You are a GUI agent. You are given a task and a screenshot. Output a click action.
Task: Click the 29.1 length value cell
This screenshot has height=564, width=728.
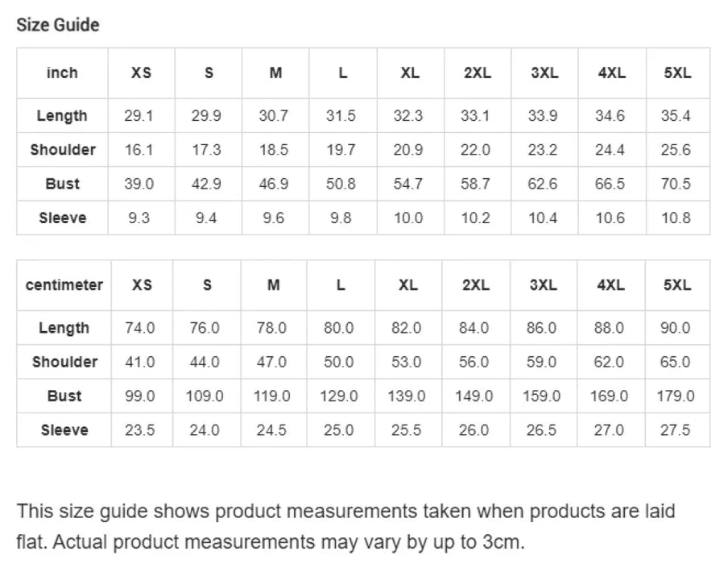point(139,115)
